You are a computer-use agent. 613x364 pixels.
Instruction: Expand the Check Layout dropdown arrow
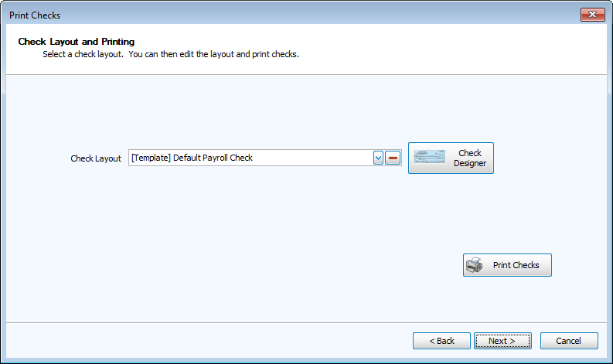click(x=379, y=158)
